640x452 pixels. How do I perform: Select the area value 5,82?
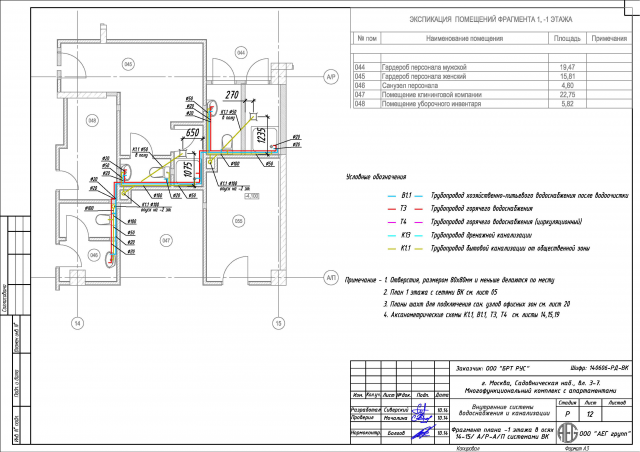[567, 104]
